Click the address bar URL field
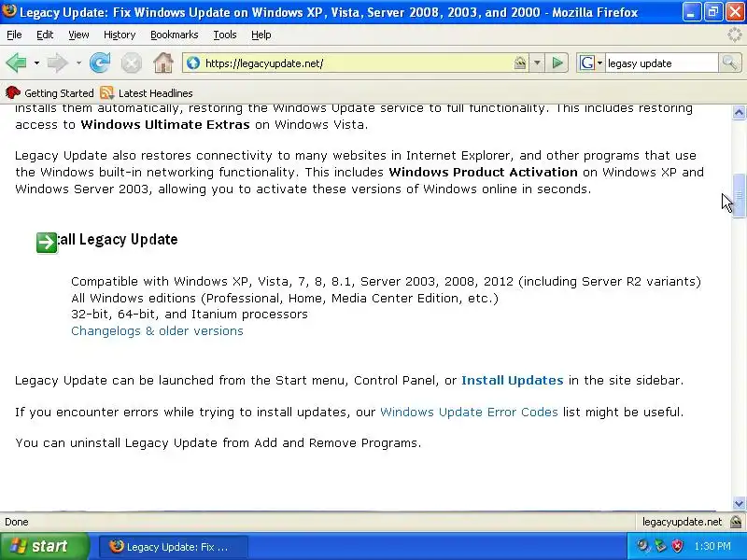Viewport: 747px width, 560px height. [358, 63]
